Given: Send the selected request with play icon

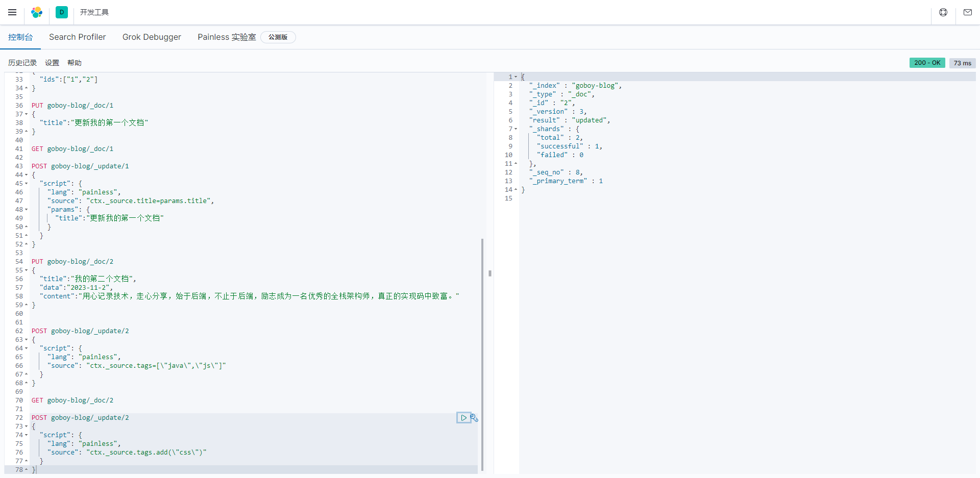Looking at the screenshot, I should coord(463,418).
